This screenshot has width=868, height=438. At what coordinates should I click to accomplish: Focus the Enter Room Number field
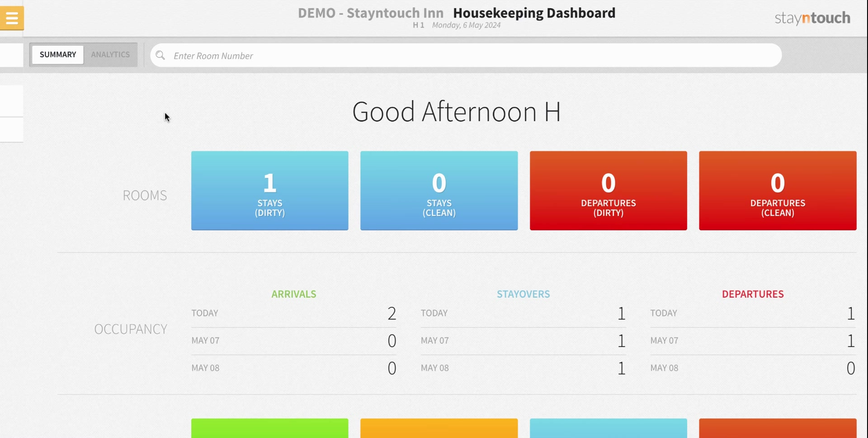tap(466, 55)
